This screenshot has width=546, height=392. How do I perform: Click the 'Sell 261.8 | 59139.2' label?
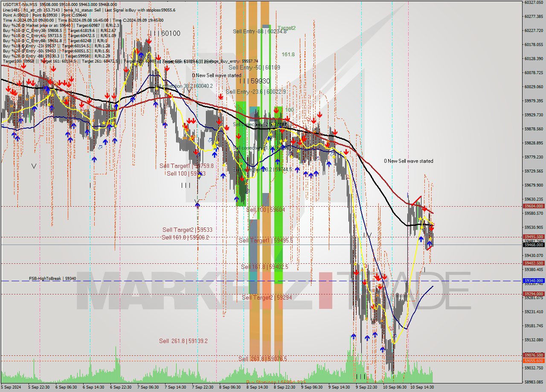coord(183,341)
